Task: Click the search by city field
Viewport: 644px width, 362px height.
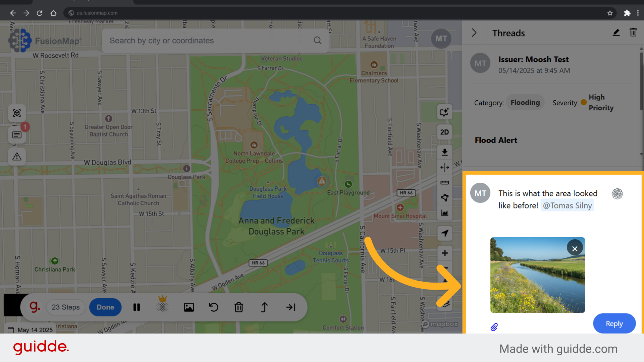Action: pos(208,41)
